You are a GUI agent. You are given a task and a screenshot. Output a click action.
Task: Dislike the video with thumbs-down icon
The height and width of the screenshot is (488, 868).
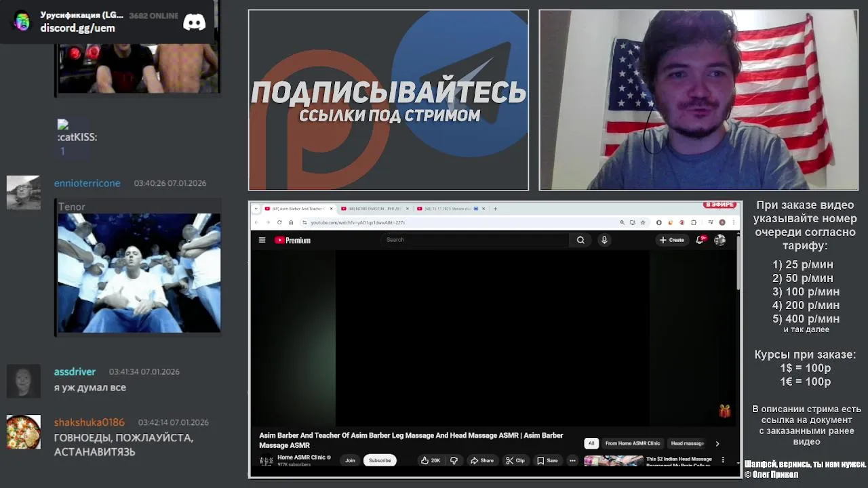[x=454, y=460]
